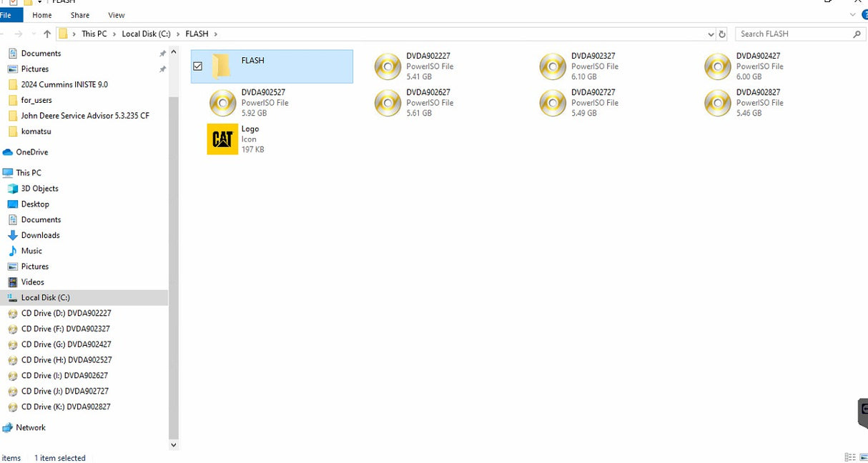Click into the Search FLASH box
This screenshot has height=463, width=868.
(x=794, y=34)
